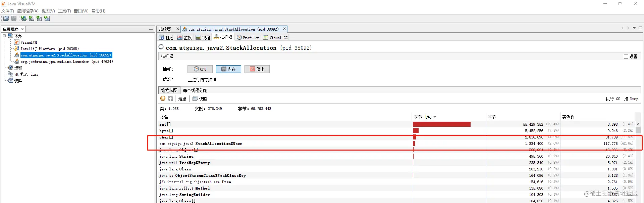644x203 pixels.
Task: Toggle the 内存 memory sampling button
Action: (x=228, y=69)
